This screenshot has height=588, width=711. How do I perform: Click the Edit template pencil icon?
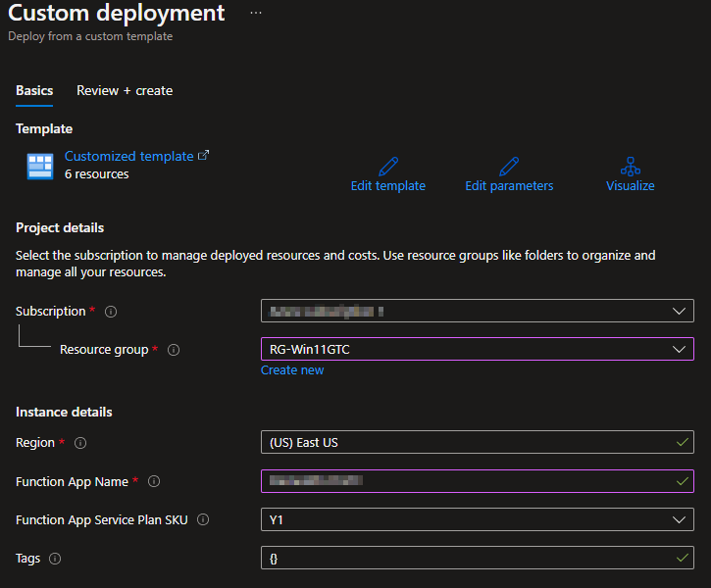(x=388, y=167)
